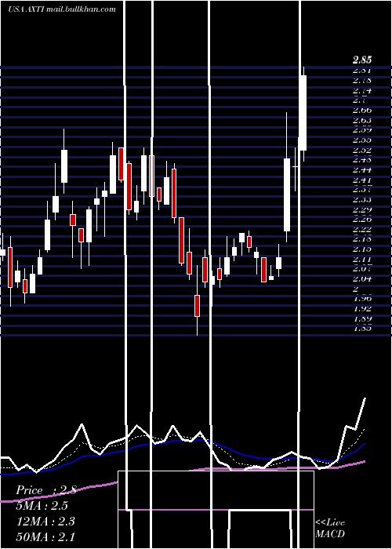Screen dimensions: 392x549
Task: Click the 2.44 price axis label
Action: coord(362,170)
